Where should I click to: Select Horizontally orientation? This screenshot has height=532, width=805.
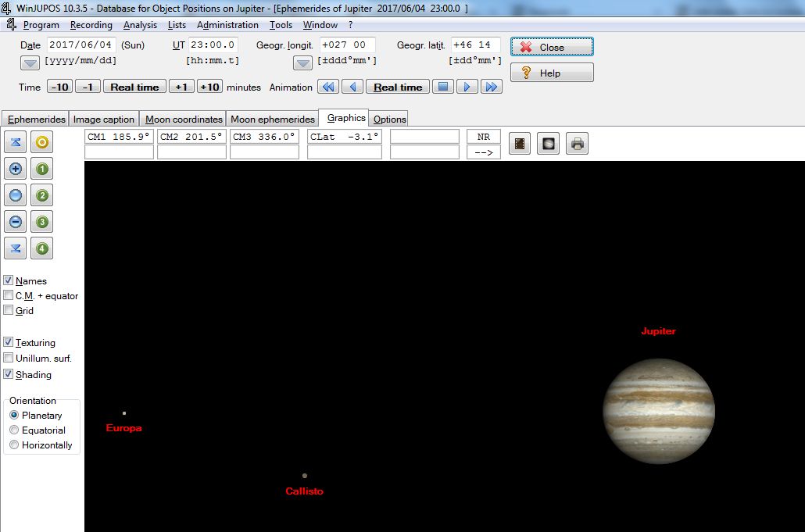tap(14, 445)
